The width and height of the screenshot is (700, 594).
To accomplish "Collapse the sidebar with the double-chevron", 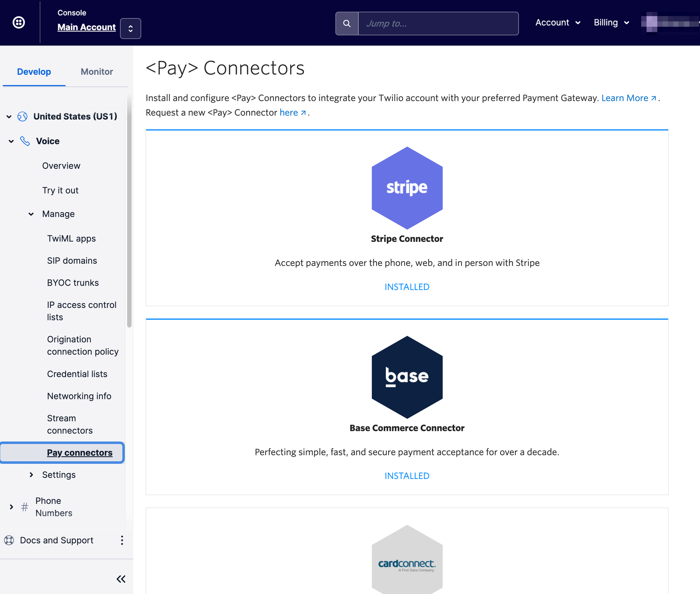I will (x=121, y=579).
